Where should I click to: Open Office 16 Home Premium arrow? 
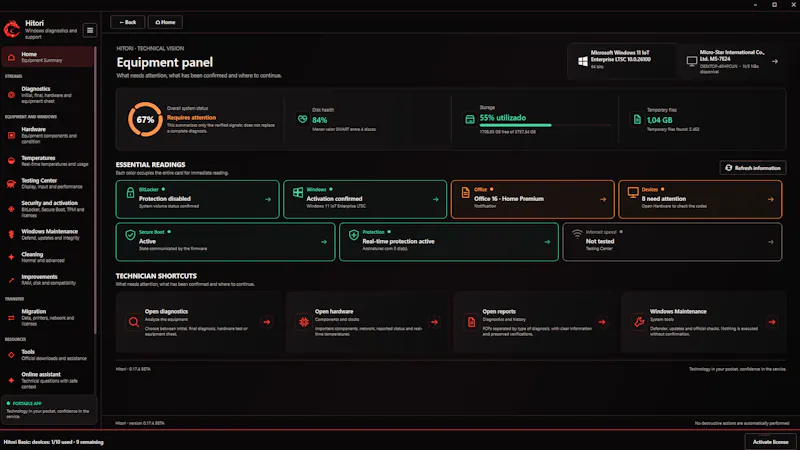603,199
